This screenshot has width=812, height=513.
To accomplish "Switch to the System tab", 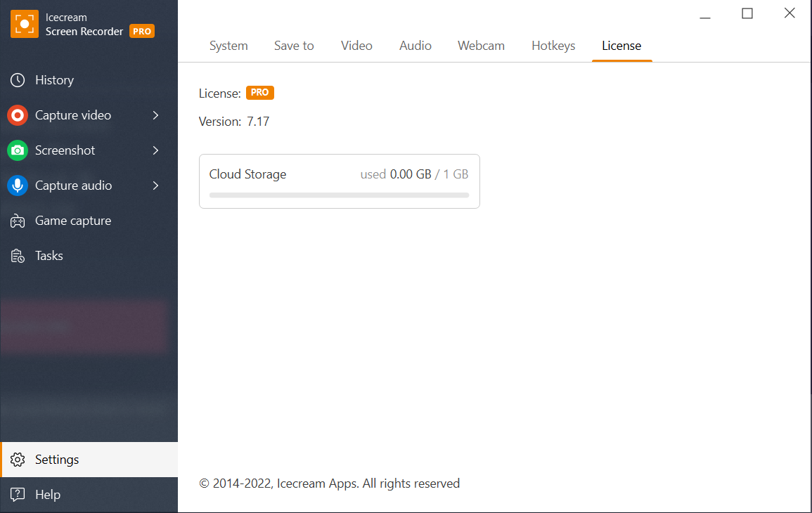I will (228, 46).
